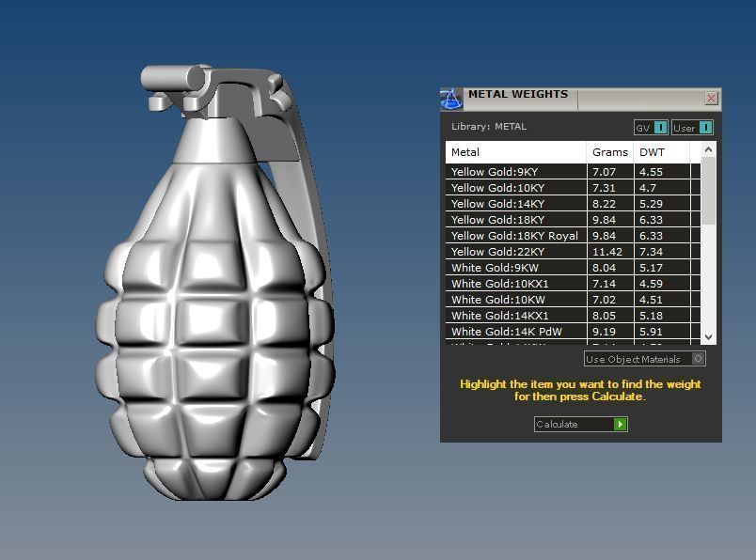Viewport: 756px width, 560px height.
Task: Click the 5.91 DWT value
Action: pos(651,332)
